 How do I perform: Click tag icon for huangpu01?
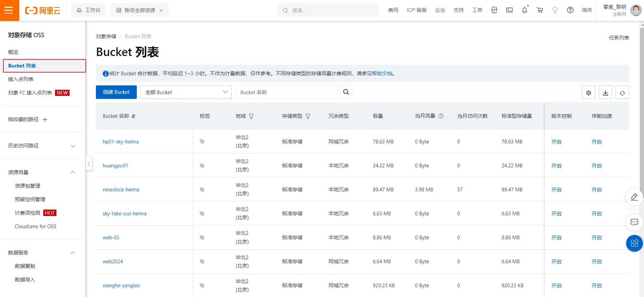tap(202, 166)
